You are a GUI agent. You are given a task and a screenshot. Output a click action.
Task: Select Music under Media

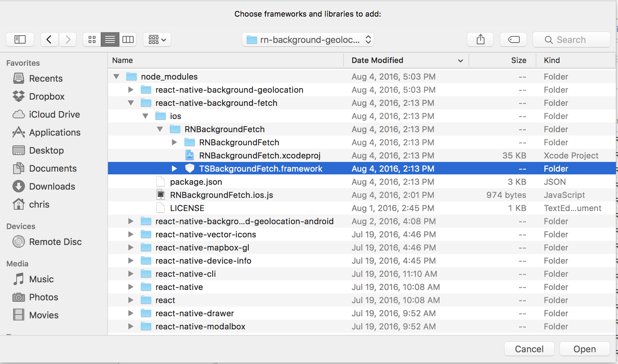[x=41, y=279]
